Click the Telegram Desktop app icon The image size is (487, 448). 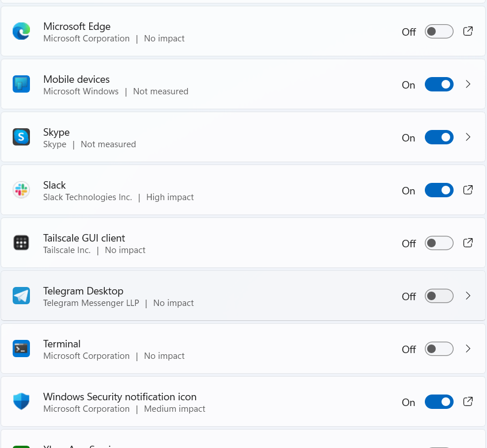coord(21,296)
